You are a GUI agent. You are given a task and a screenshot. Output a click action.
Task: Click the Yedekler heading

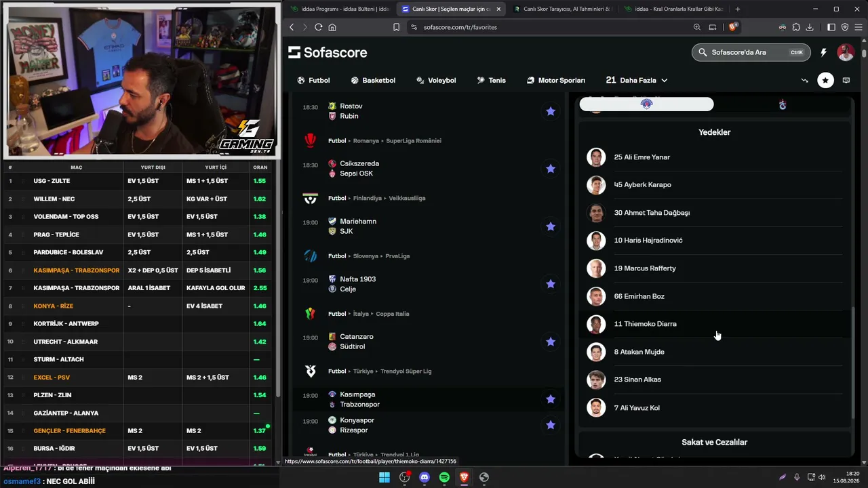pos(714,132)
